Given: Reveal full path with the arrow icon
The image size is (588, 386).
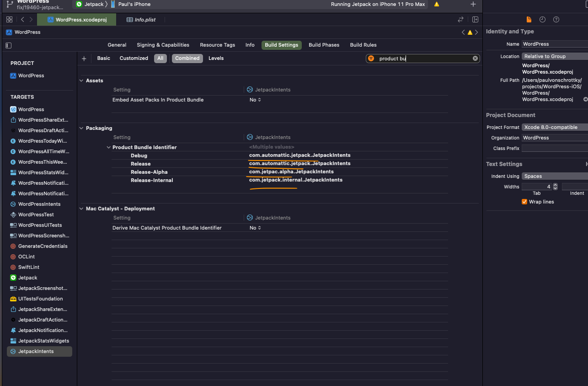Looking at the screenshot, I should [585, 99].
